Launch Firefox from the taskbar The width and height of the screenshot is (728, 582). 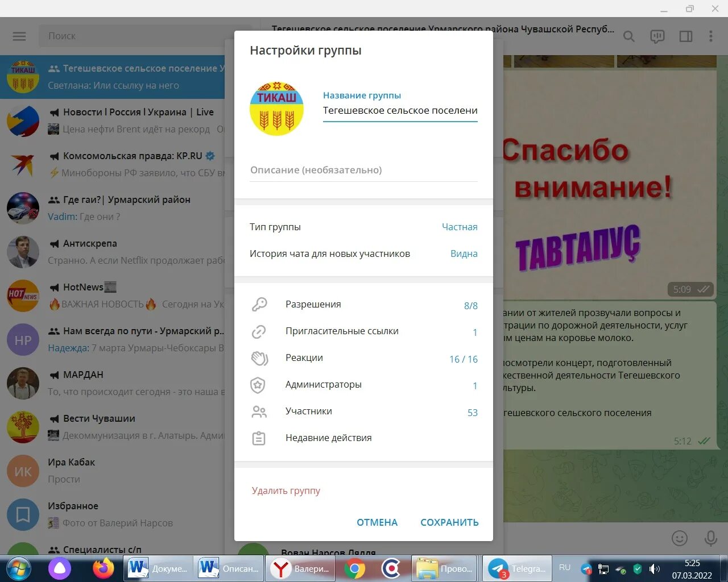click(x=103, y=568)
